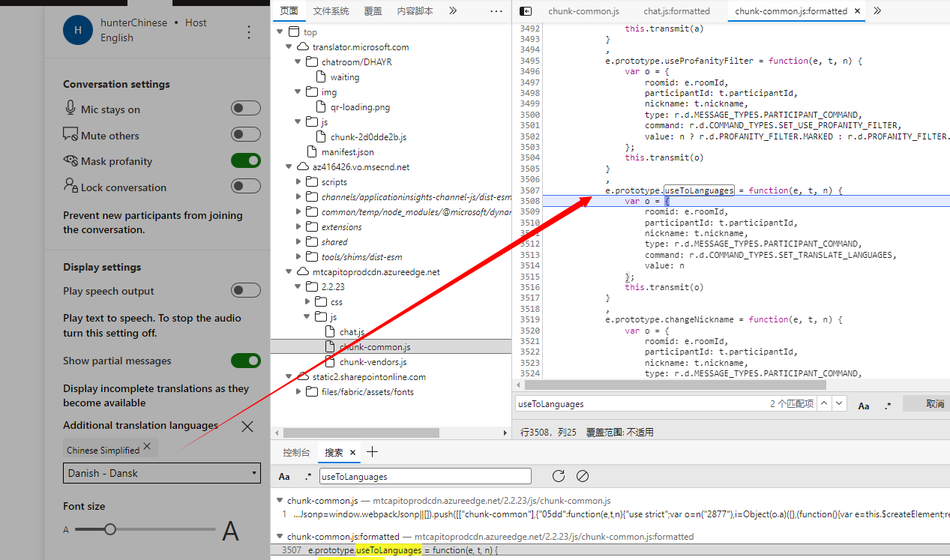Viewport: 950px width, 560px height.
Task: Enable the Play speech output toggle
Action: (x=246, y=291)
